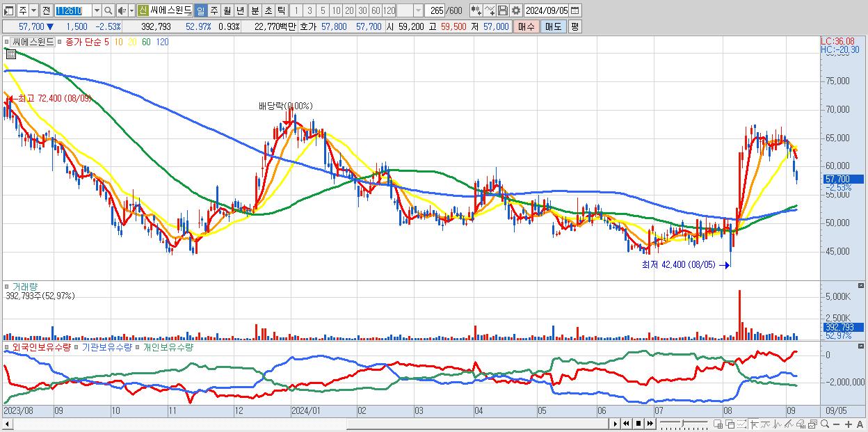Click the '씨에스윈드' chart legend label
The image size is (868, 432).
click(33, 42)
